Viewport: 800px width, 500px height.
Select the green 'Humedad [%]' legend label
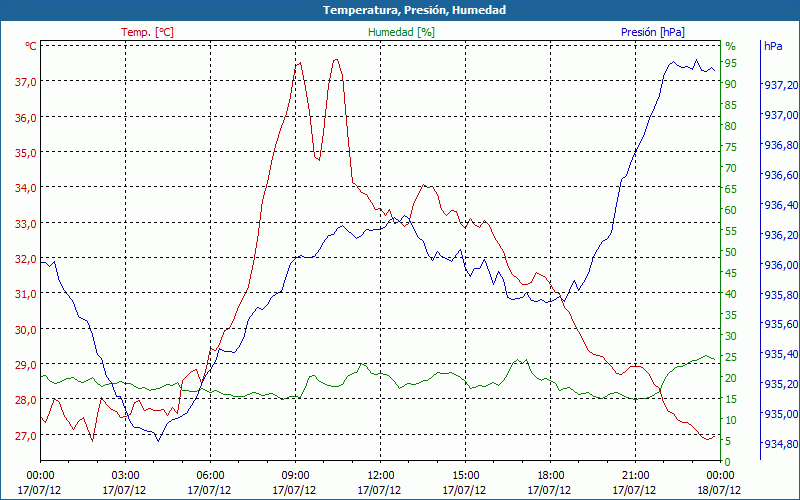[401, 32]
